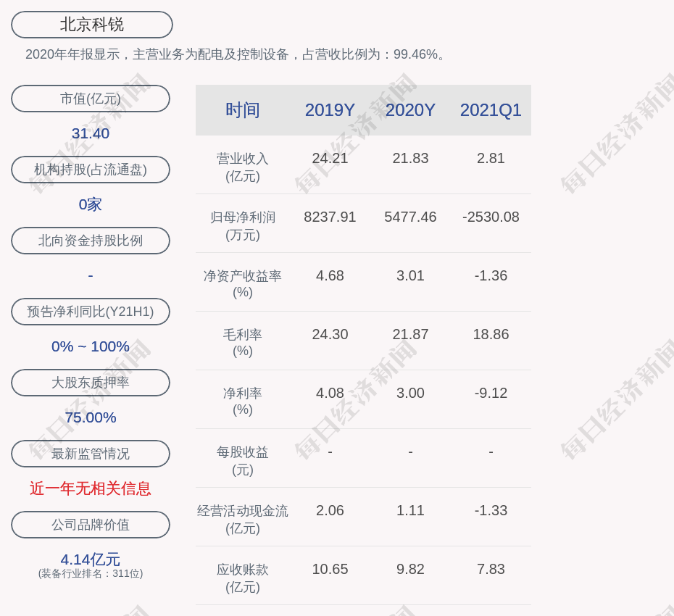674x616 pixels.
Task: Click cash flow value -1.33
Action: point(491,510)
